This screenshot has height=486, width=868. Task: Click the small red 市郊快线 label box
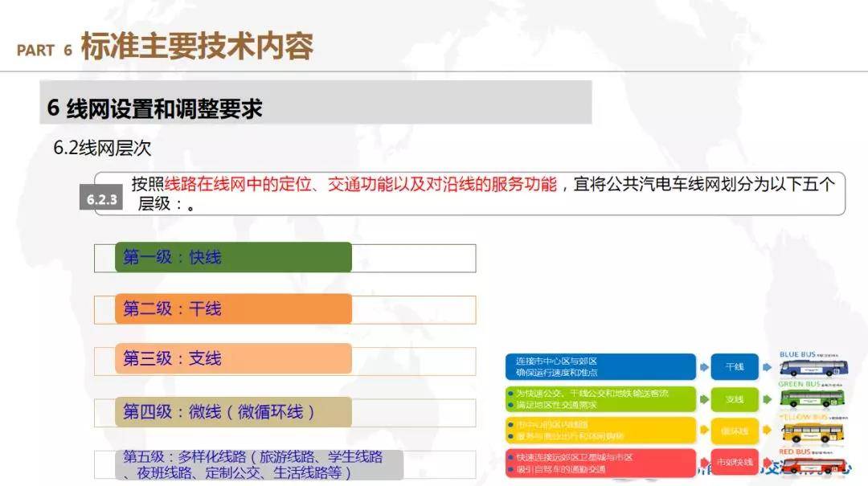[735, 463]
